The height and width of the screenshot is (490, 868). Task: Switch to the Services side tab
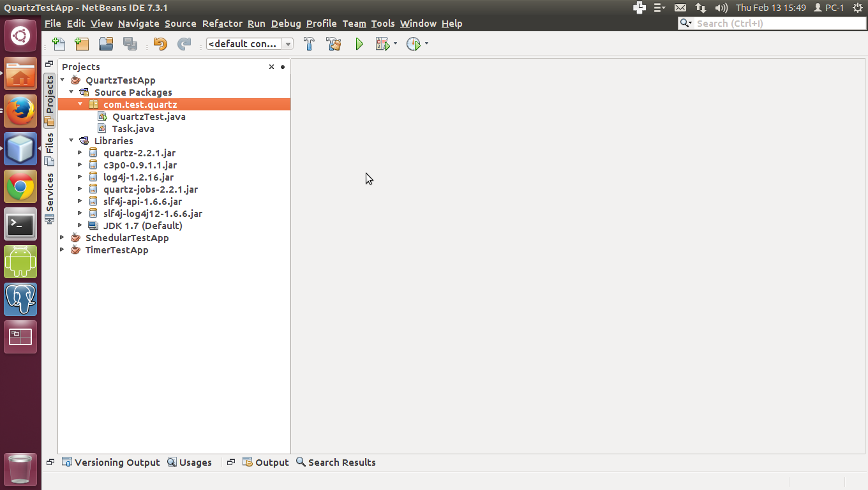[x=49, y=198]
